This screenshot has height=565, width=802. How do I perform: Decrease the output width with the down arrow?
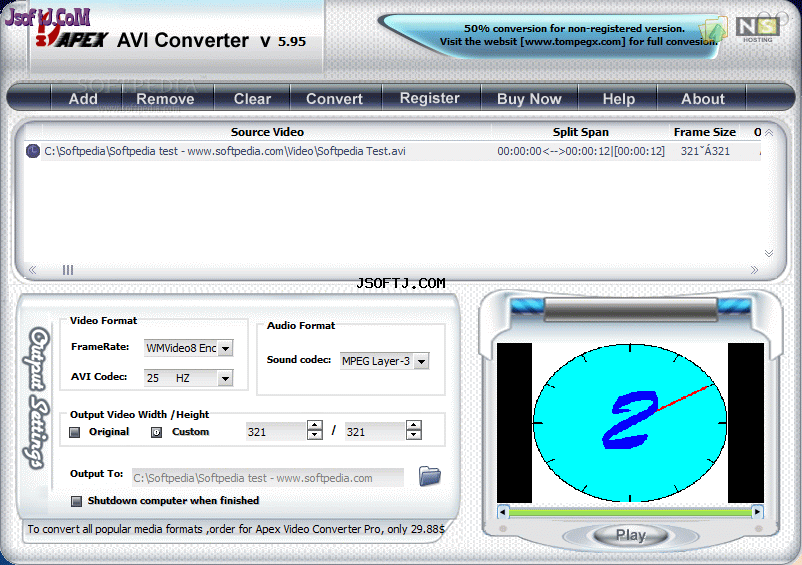pyautogui.click(x=315, y=435)
